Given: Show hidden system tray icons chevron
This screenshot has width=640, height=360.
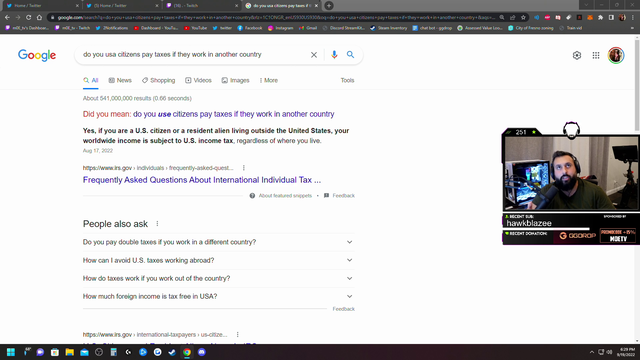Looking at the screenshot, I should (x=591, y=352).
